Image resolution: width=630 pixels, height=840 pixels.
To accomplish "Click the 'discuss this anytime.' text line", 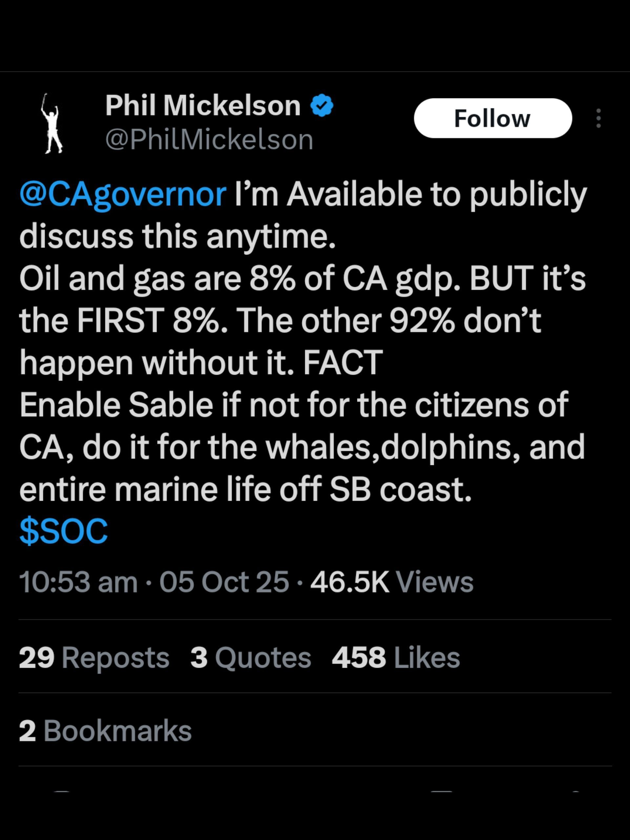I will click(177, 237).
